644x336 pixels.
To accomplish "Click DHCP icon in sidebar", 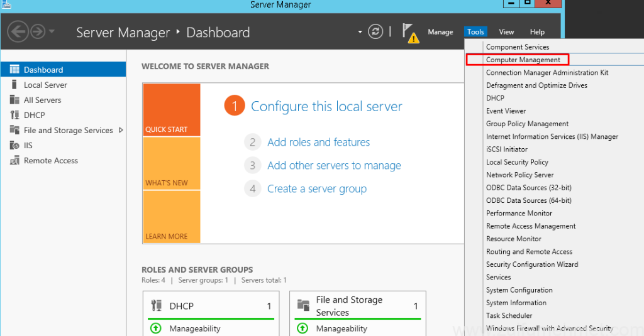I will click(14, 115).
